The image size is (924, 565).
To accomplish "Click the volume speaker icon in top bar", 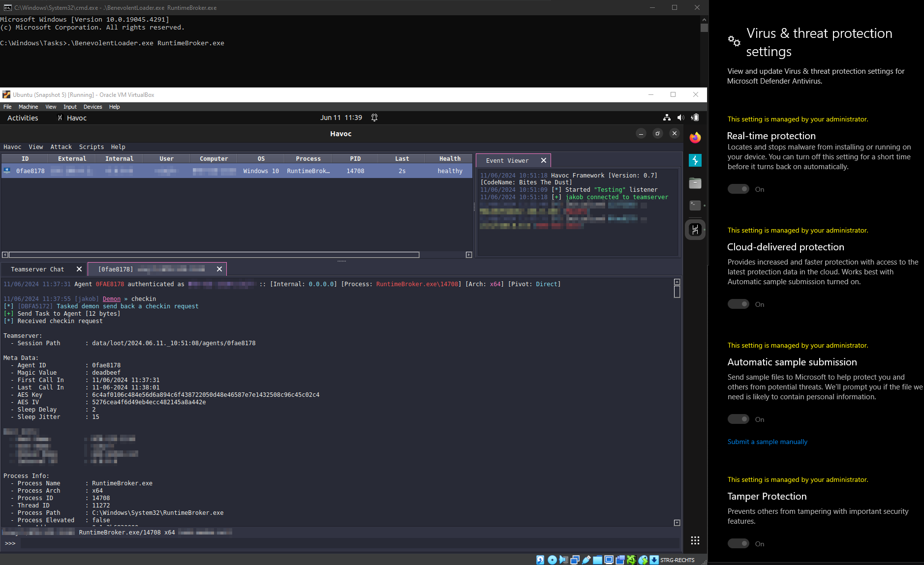I will tap(680, 118).
